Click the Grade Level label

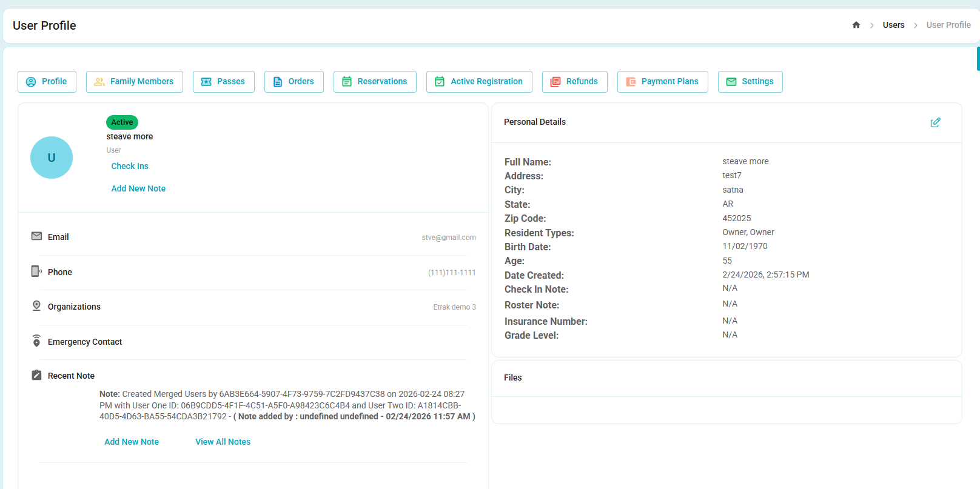[x=531, y=336]
